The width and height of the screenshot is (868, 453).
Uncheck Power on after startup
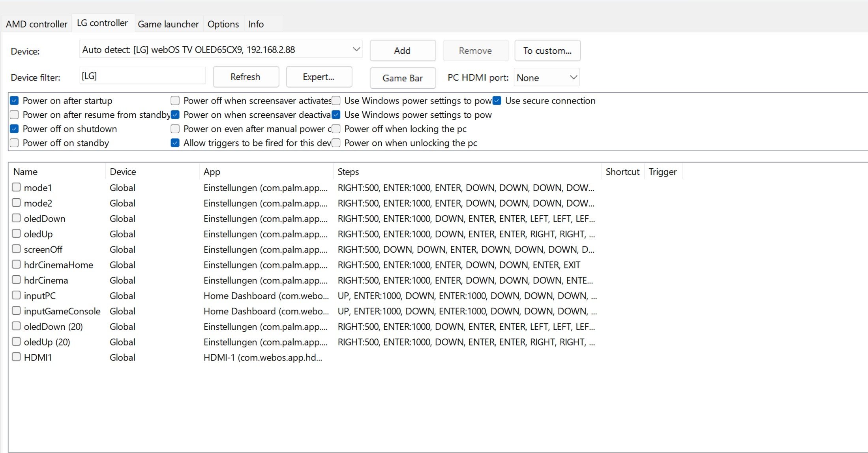click(15, 101)
